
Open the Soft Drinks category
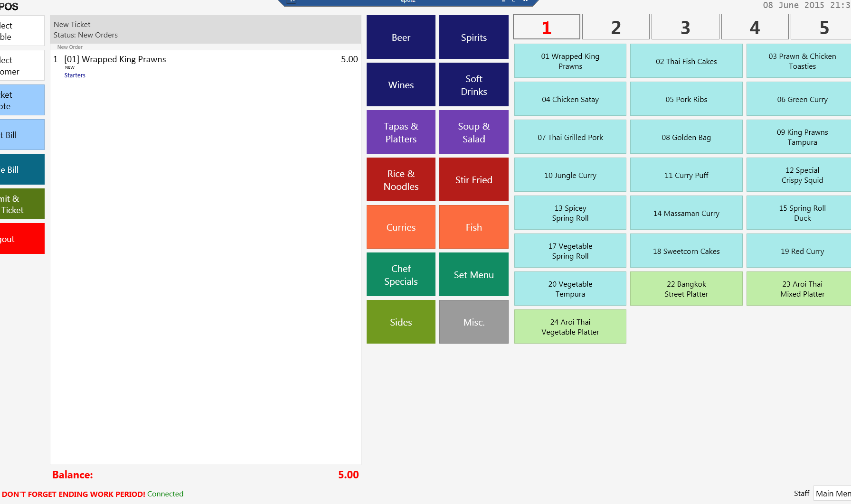[473, 85]
